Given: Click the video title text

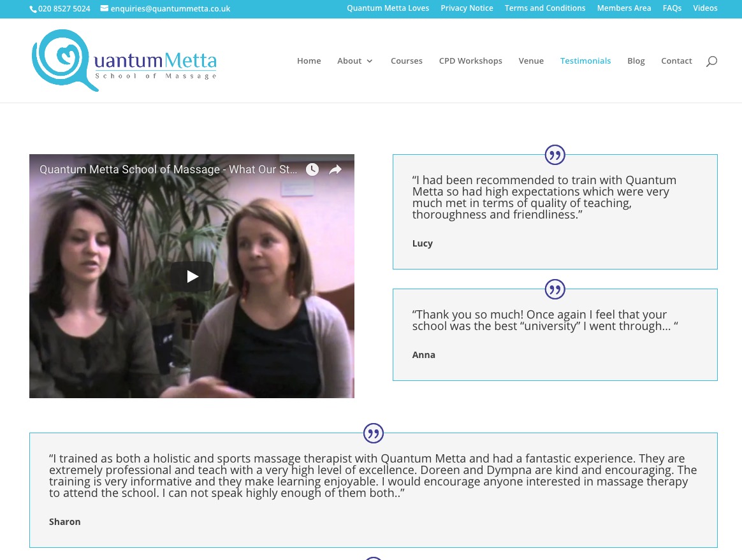Looking at the screenshot, I should click(x=168, y=169).
